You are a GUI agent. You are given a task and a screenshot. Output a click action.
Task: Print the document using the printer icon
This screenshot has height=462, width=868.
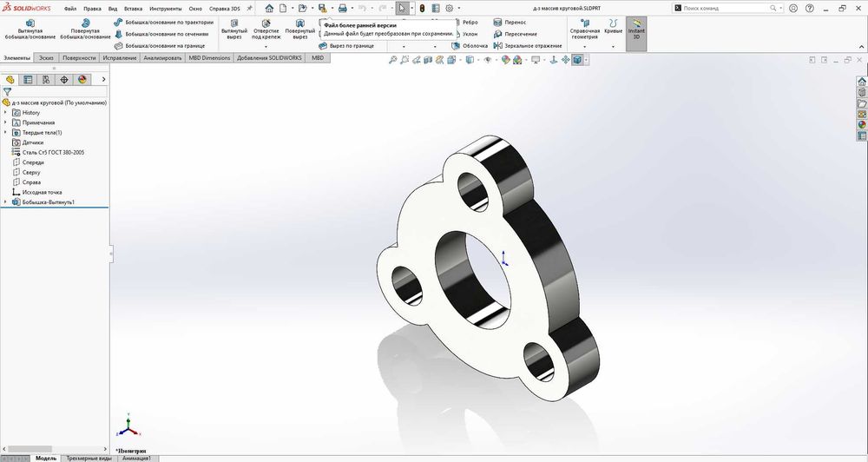coord(343,9)
